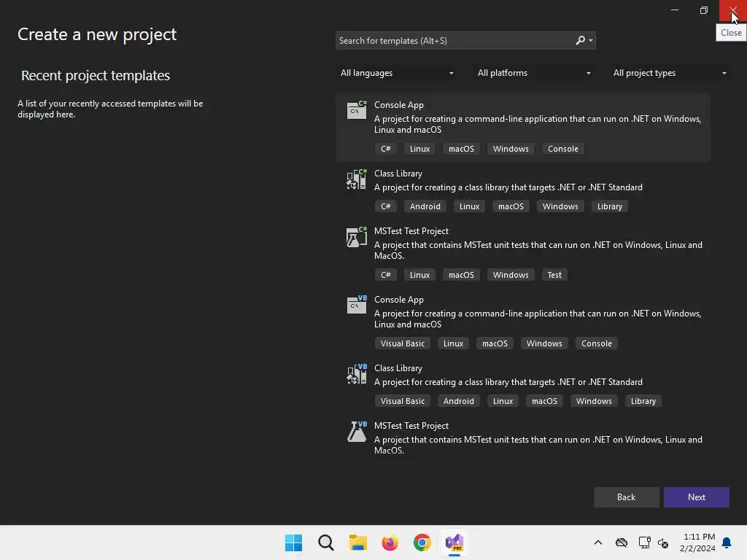Open the All languages dropdown
747x560 pixels.
coord(397,73)
